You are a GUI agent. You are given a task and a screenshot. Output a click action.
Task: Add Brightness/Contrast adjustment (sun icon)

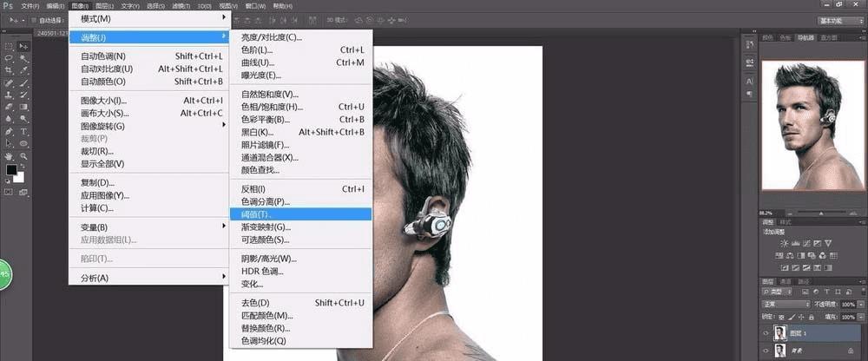tap(784, 243)
